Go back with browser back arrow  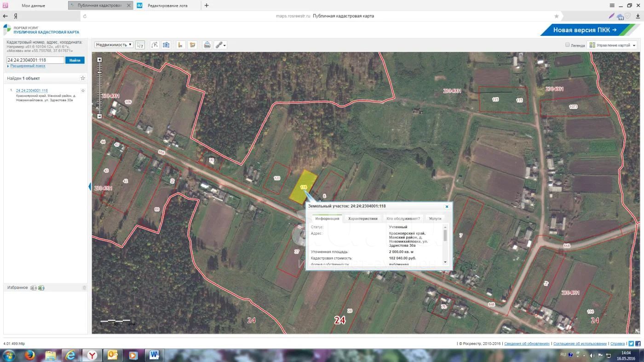coord(6,16)
